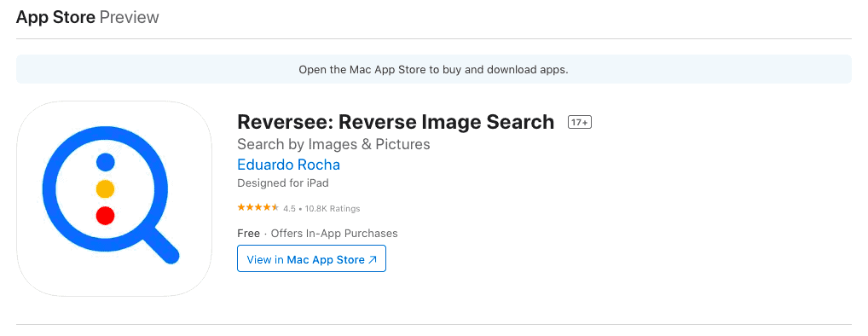Screen dimensions: 868x336
Task: Click the 17+ age rating badge
Action: tap(580, 122)
